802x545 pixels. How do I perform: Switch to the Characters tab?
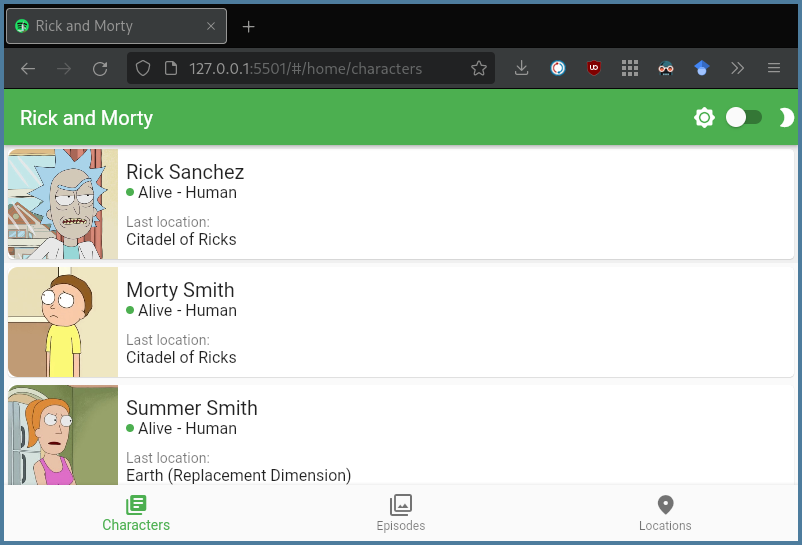[136, 513]
